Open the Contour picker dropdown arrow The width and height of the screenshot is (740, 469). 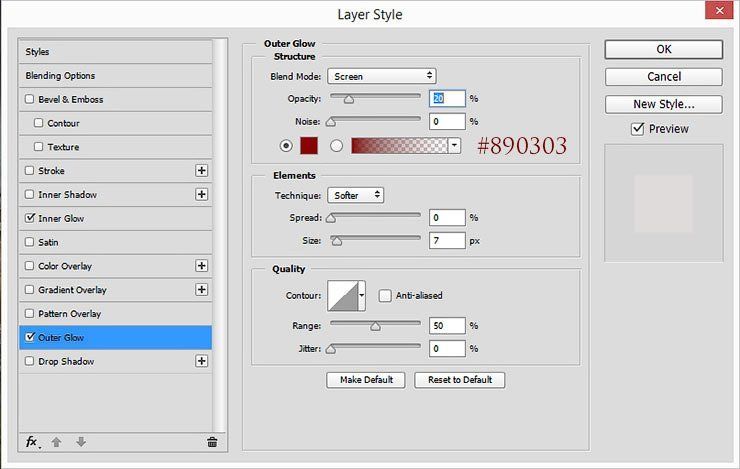(x=362, y=296)
